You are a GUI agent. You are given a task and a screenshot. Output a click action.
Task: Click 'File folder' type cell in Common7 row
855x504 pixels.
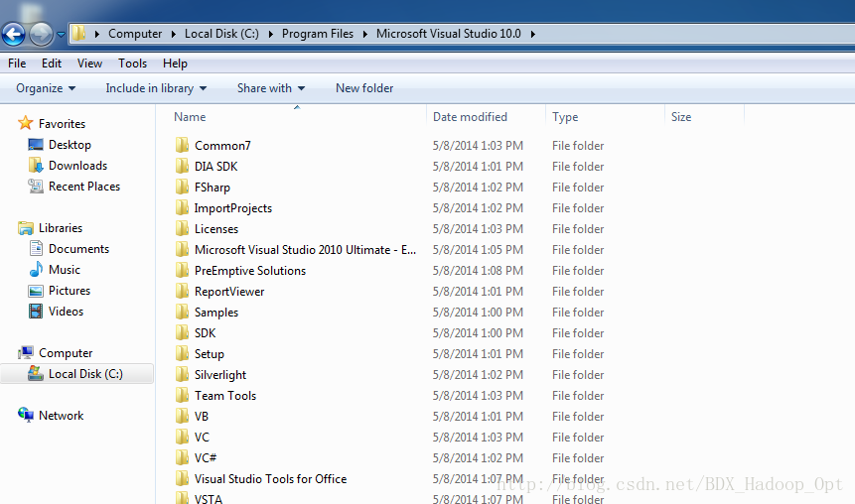(x=578, y=146)
